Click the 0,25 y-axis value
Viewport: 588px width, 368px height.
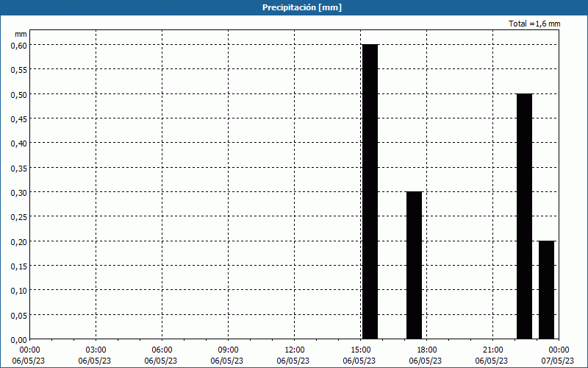point(19,217)
